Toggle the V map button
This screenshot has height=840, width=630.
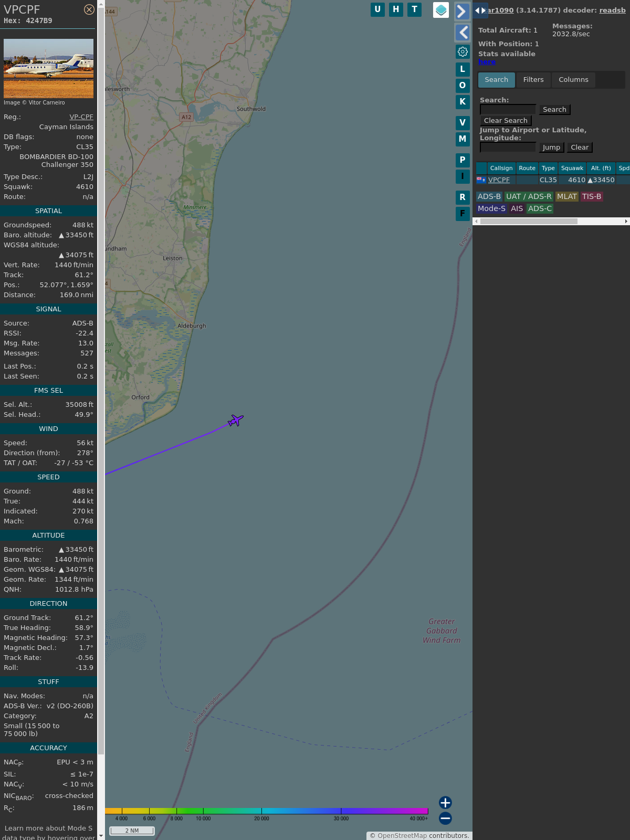pos(463,123)
